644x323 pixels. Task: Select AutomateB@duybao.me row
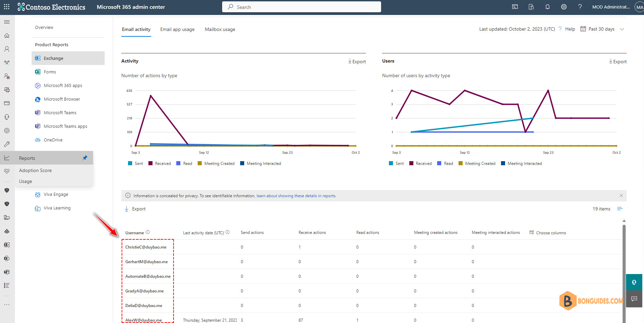pyautogui.click(x=372, y=276)
